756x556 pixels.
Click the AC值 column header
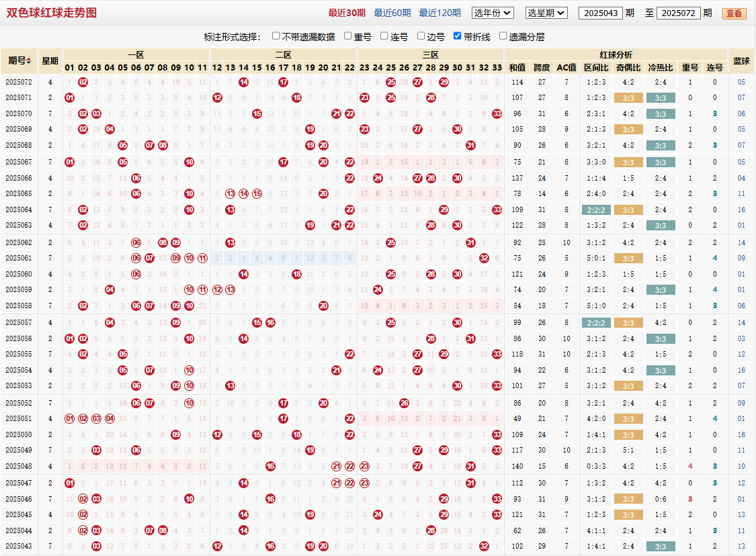pos(566,67)
